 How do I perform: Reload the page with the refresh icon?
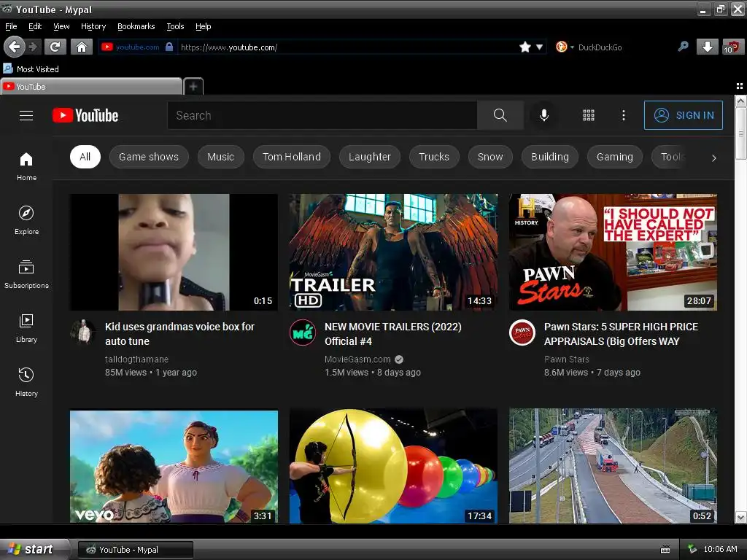tap(55, 47)
